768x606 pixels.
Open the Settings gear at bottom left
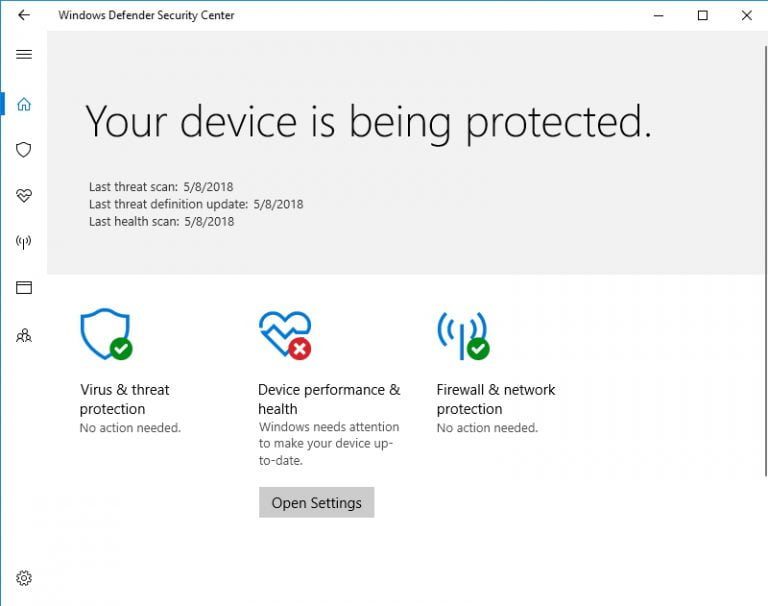tap(24, 578)
